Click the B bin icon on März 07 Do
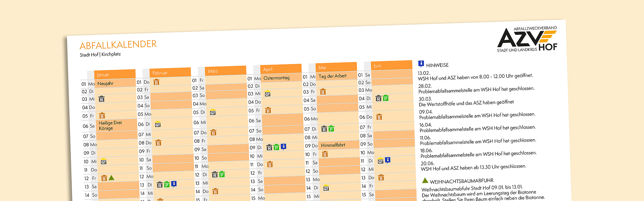The image size is (644, 201). (x=213, y=133)
